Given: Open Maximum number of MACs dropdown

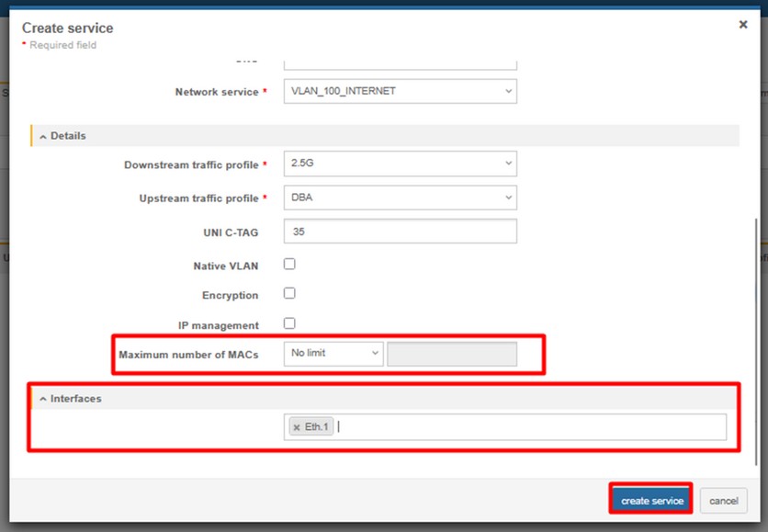Looking at the screenshot, I should [333, 354].
